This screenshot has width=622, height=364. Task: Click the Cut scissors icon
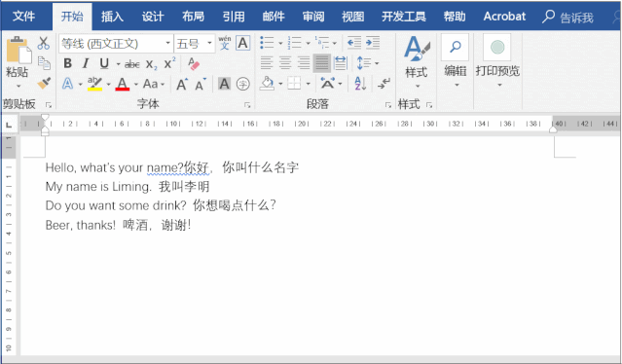coord(43,43)
